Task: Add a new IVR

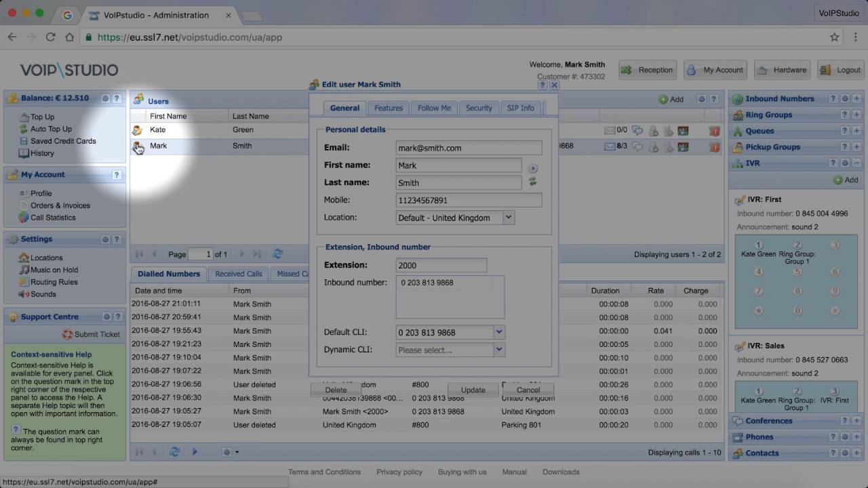Action: pyautogui.click(x=846, y=180)
